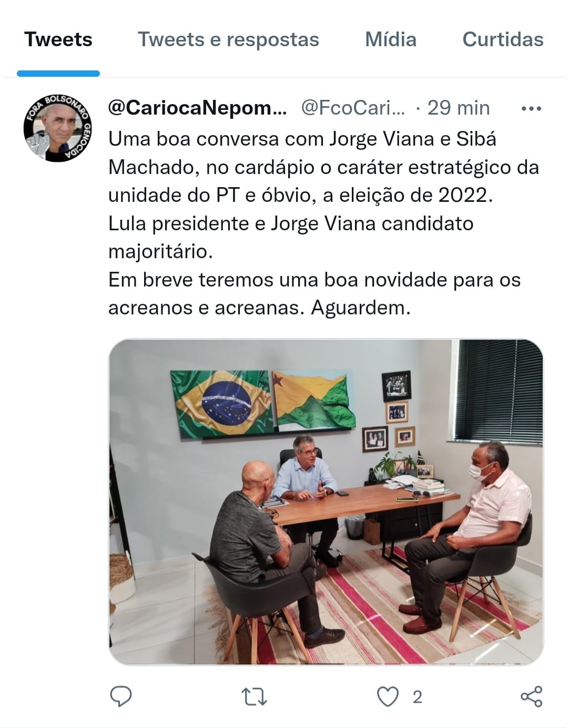Tap the window blinds in the photo
Image resolution: width=568 pixels, height=728 pixels.
(498, 391)
